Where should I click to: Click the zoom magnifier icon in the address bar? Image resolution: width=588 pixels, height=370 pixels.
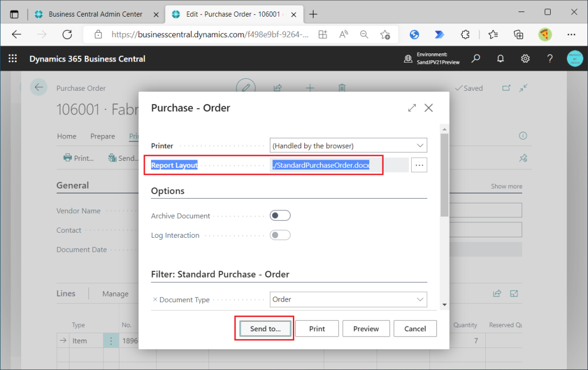[363, 34]
